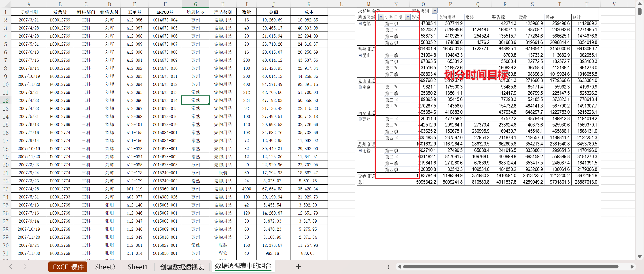Click horizontal scrollbar left arrow
The image size is (644, 274).
(399, 267)
